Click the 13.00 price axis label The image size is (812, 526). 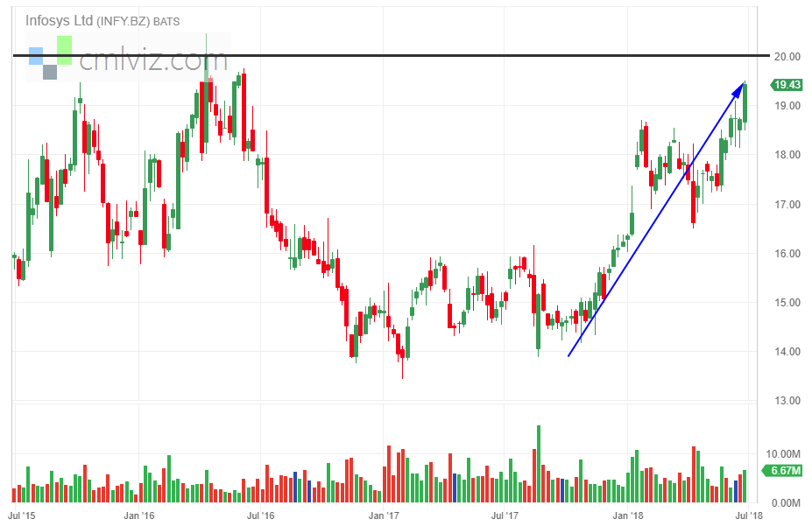[787, 401]
